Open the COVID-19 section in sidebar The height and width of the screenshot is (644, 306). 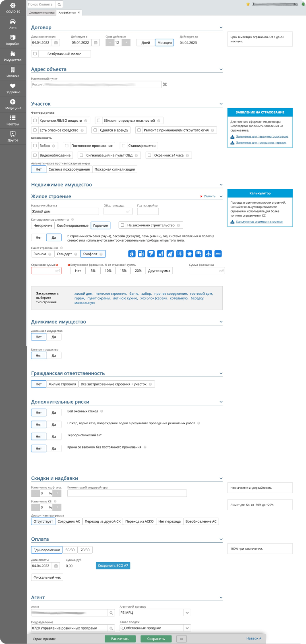click(x=13, y=8)
